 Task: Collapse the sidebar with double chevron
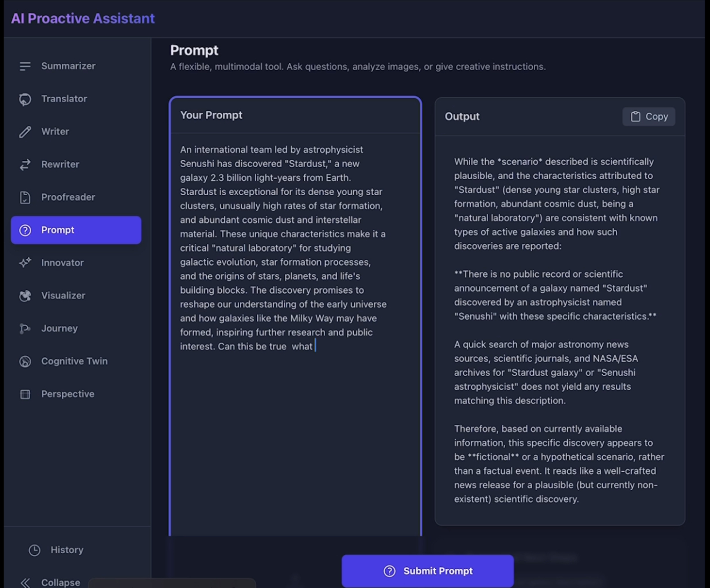pyautogui.click(x=25, y=582)
